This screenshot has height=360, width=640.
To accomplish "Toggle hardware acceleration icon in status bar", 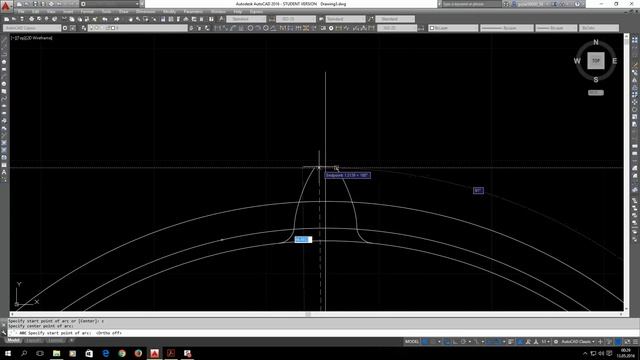I will (619, 342).
